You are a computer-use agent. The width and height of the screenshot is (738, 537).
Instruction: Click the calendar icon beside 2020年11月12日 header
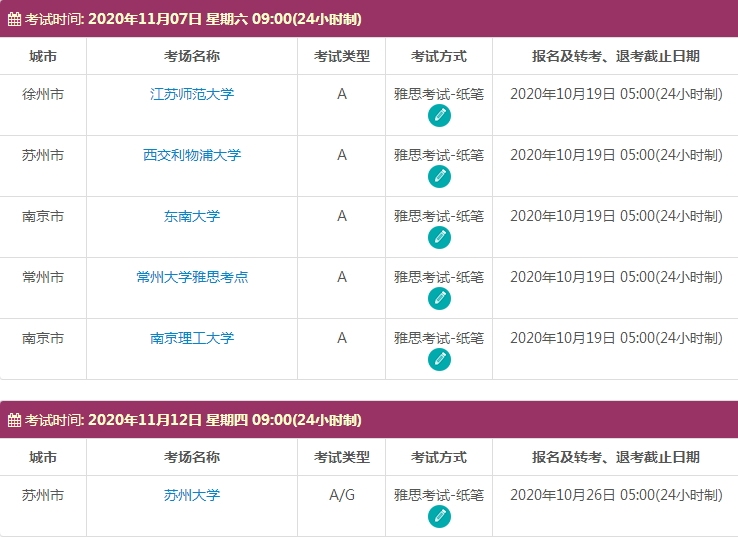point(14,420)
